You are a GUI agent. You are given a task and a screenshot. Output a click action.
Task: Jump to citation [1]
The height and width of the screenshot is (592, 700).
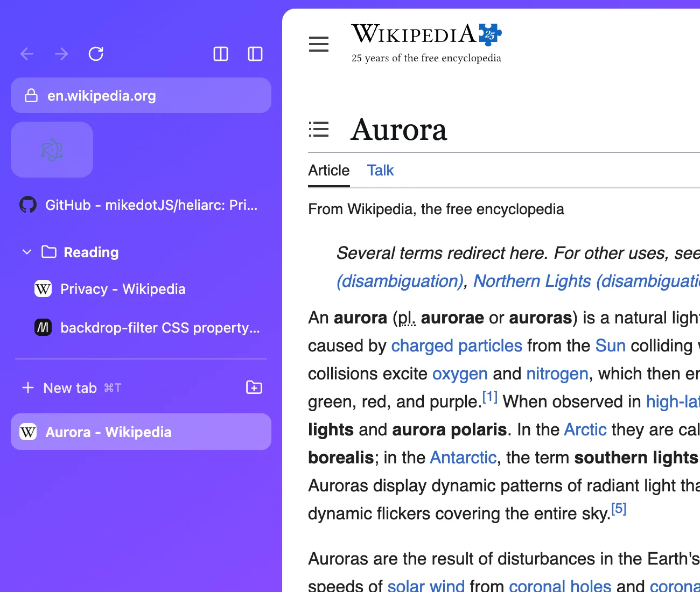click(x=490, y=397)
